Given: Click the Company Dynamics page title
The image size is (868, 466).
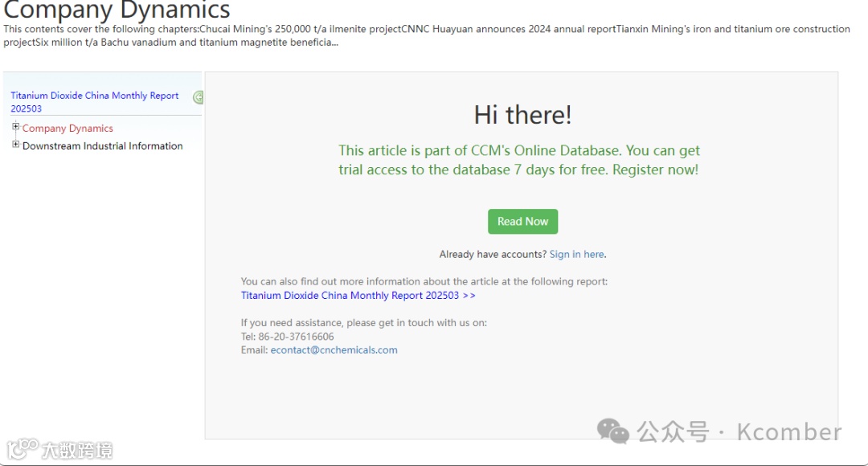Looking at the screenshot, I should point(117,10).
